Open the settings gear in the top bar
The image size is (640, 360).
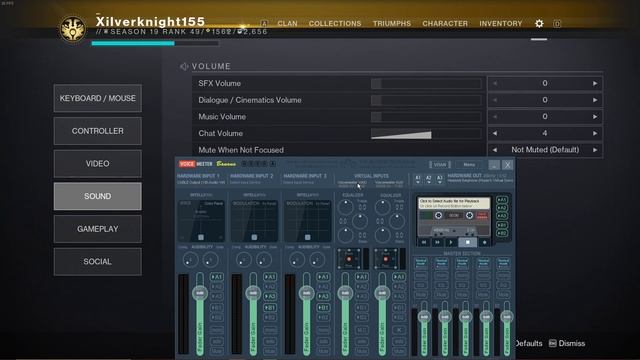[539, 24]
